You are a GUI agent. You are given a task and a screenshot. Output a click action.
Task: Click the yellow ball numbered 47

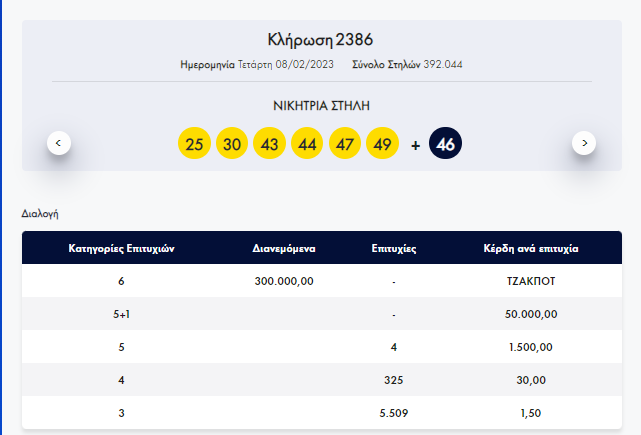[x=345, y=144]
